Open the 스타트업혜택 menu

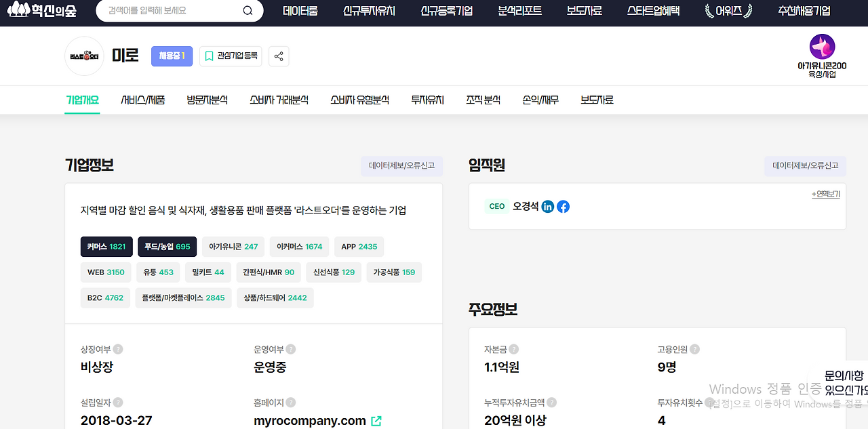(x=653, y=11)
